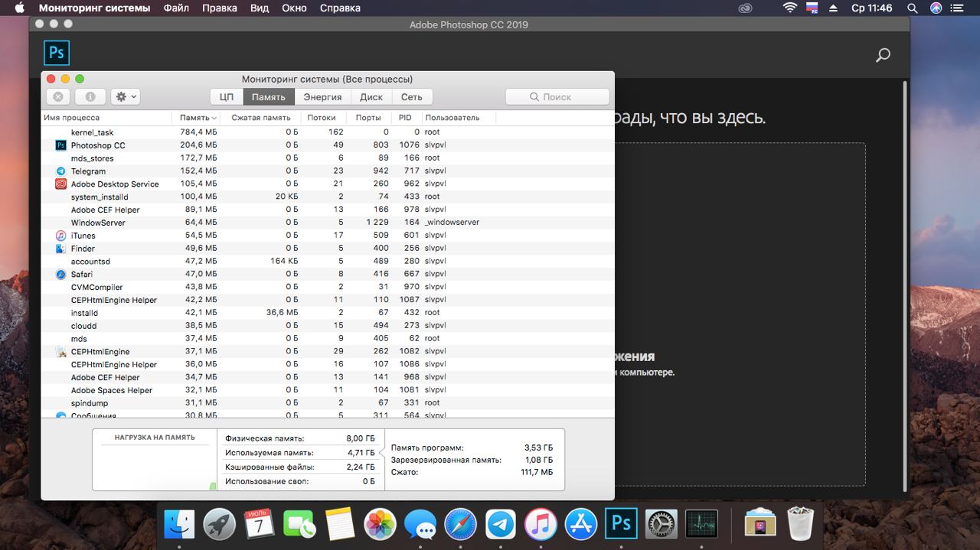Click Photoshop CC process icon in list
980x550 pixels.
pos(61,145)
